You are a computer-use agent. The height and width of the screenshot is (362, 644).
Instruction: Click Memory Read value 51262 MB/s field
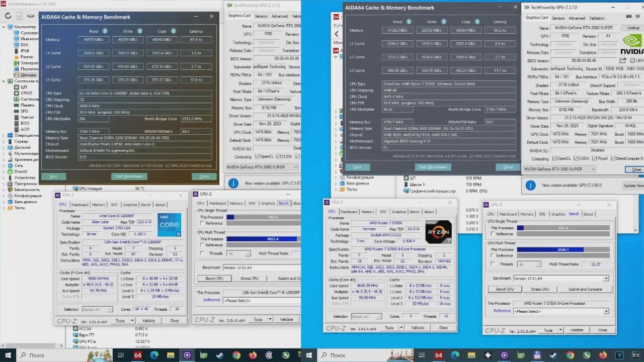[397, 31]
